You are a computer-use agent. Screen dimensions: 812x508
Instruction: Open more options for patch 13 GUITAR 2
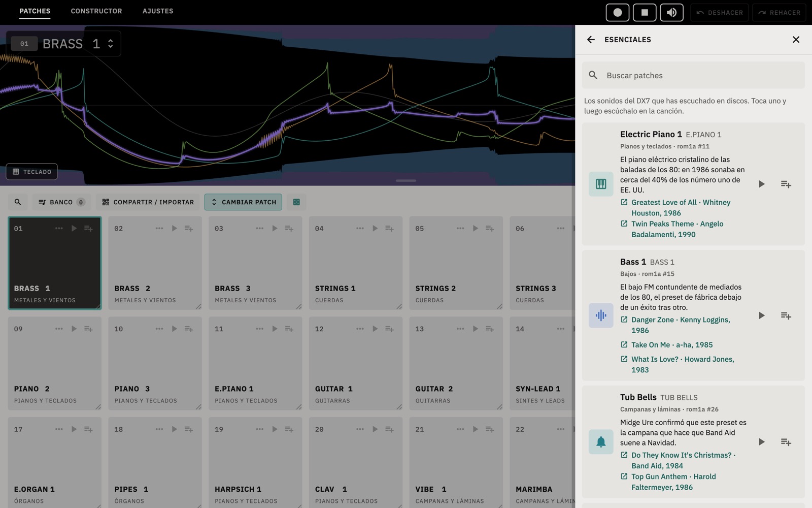460,329
